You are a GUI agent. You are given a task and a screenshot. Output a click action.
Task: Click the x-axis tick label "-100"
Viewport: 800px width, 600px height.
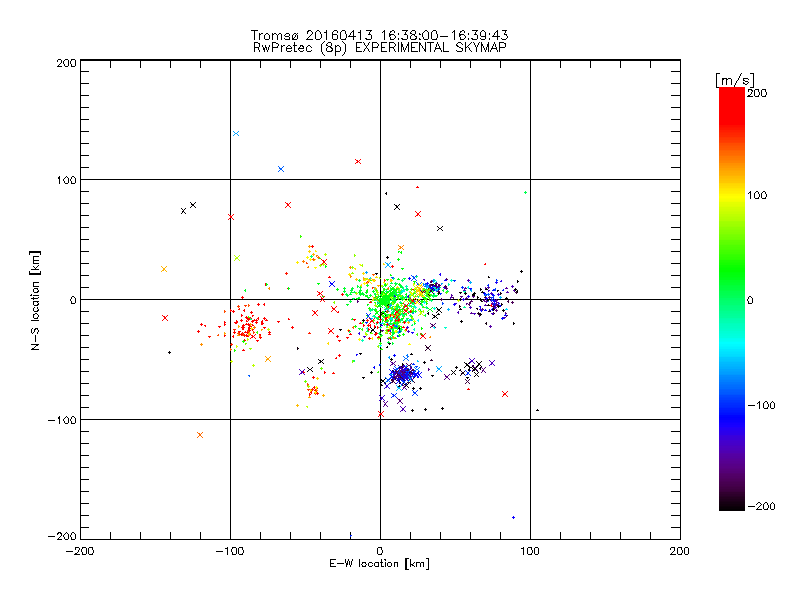(230, 552)
